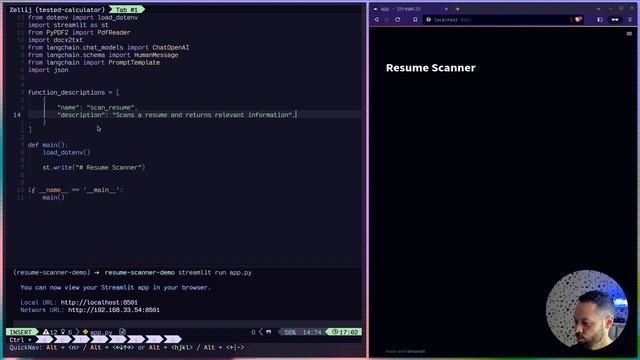Open the Network URL http://192.168.33.54:8501
Screen dimensions: 640x360
coord(114,310)
